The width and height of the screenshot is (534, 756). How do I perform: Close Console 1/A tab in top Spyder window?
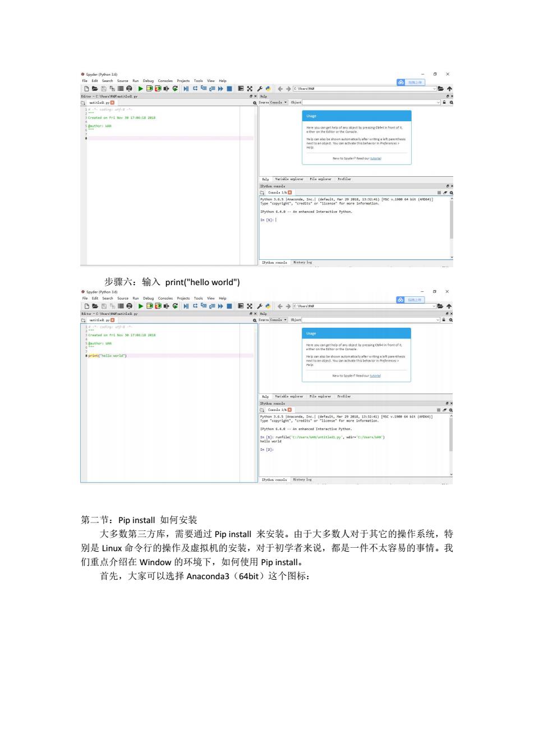point(289,193)
